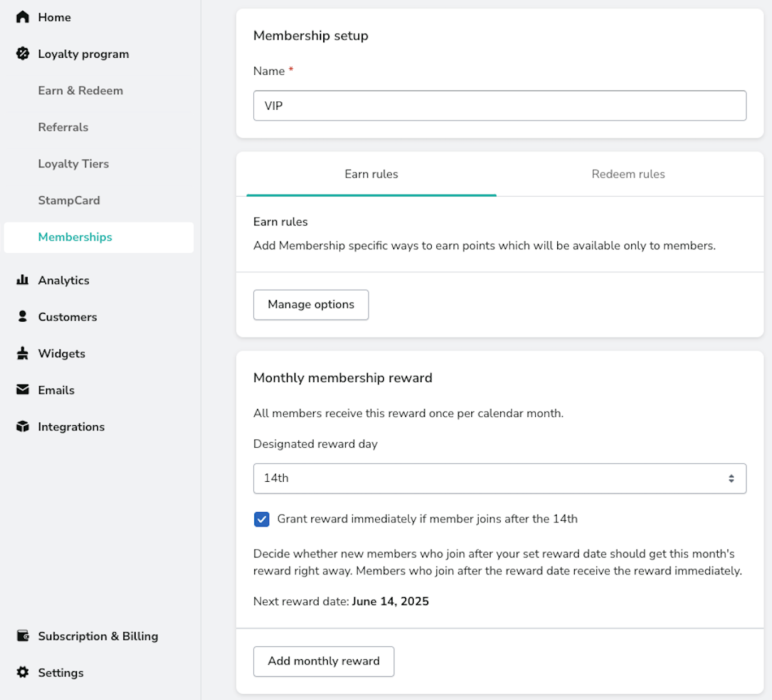Click the Home house icon

tap(23, 17)
